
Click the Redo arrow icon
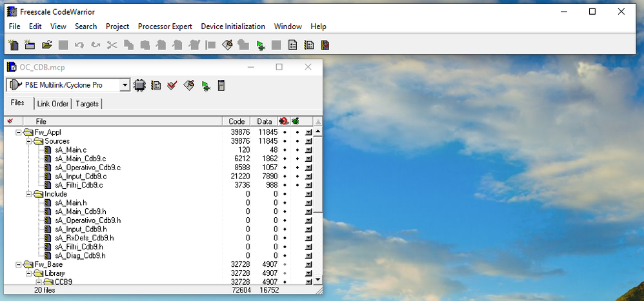[96, 44]
